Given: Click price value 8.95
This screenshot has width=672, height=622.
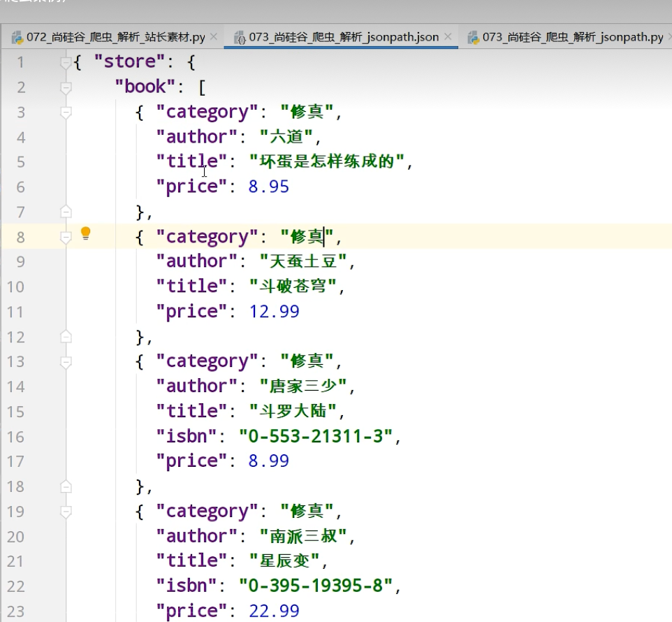Looking at the screenshot, I should (269, 187).
